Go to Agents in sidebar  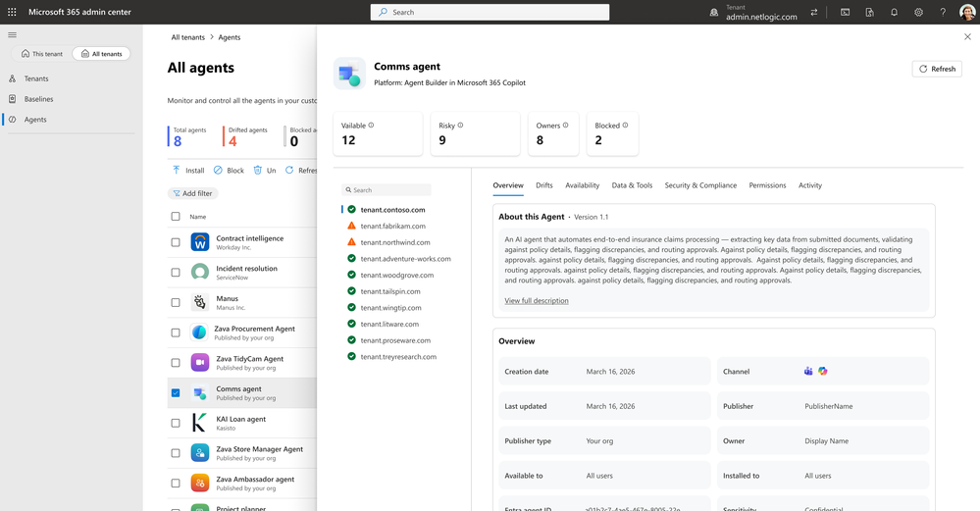[35, 120]
